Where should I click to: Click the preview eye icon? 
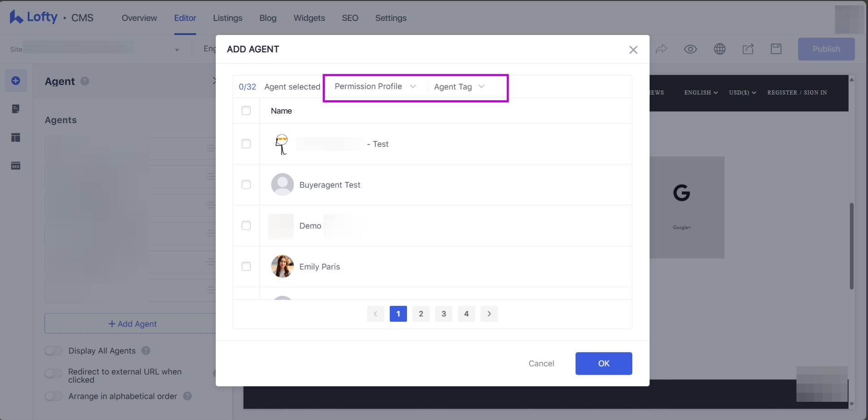pyautogui.click(x=690, y=49)
